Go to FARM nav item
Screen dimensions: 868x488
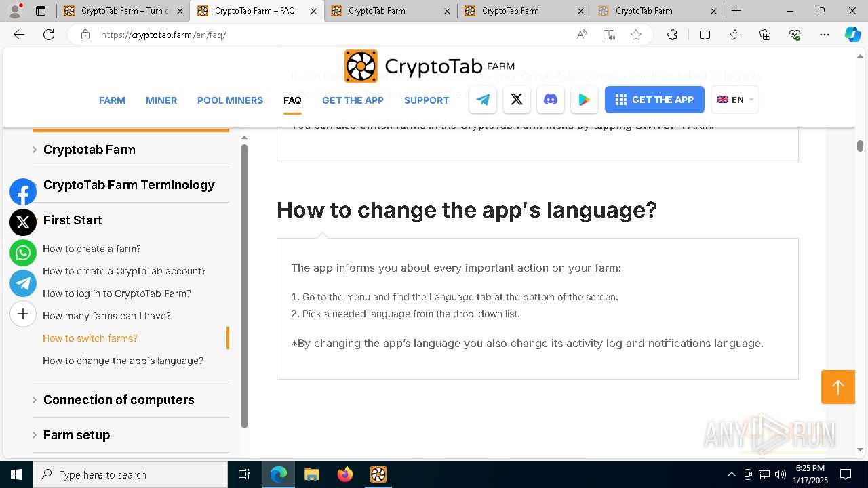(x=112, y=100)
